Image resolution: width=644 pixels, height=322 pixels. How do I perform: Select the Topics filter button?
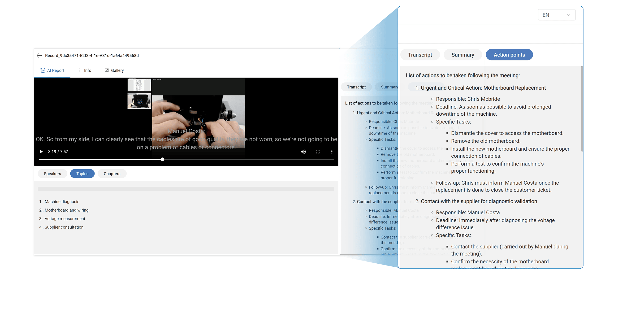point(82,174)
